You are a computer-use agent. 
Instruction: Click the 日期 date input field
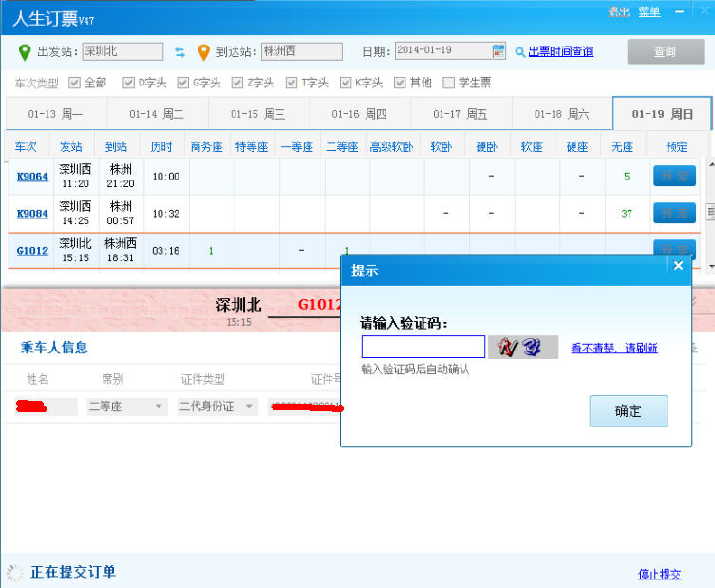tap(450, 50)
